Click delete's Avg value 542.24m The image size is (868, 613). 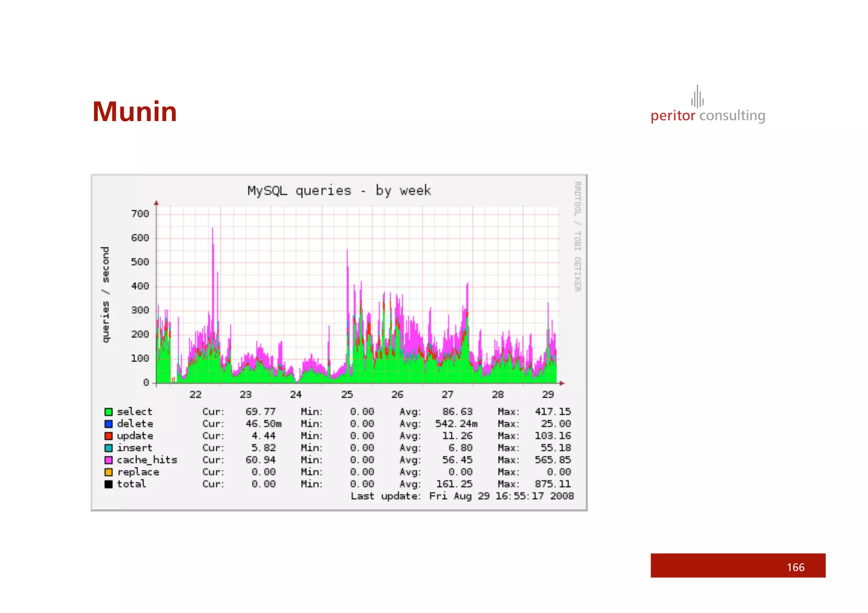457,424
